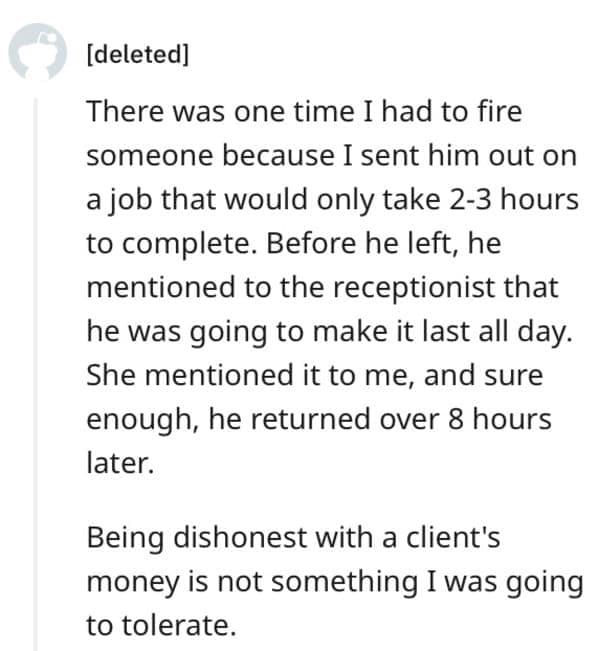Click the closing text 'to tolerate.'
Viewport: 599px width, 651px height.
tap(161, 625)
